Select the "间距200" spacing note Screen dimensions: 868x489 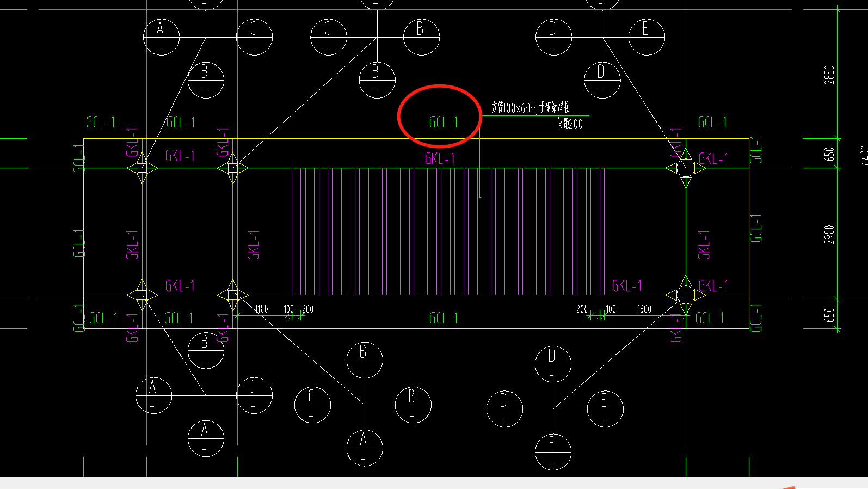[x=570, y=124]
